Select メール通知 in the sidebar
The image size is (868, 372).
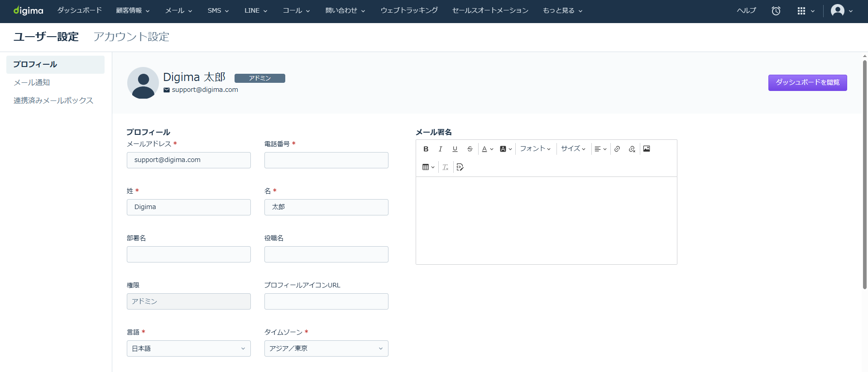coord(32,83)
